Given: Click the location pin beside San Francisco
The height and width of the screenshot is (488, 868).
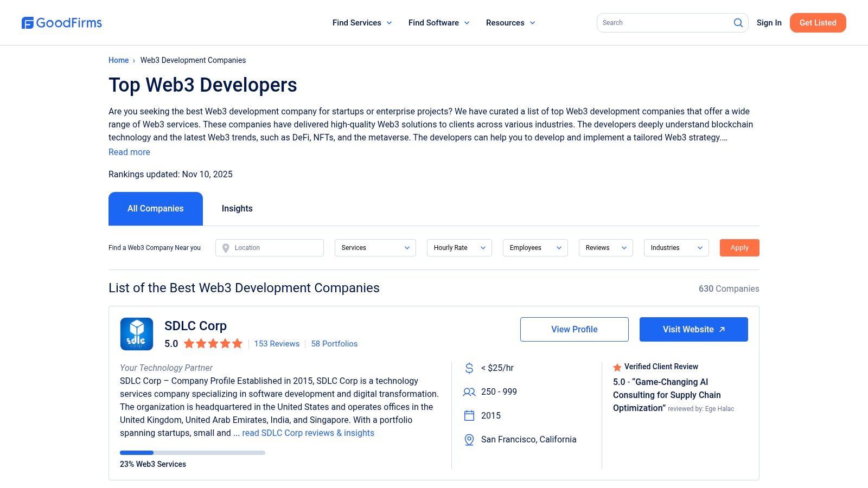Looking at the screenshot, I should [x=469, y=440].
